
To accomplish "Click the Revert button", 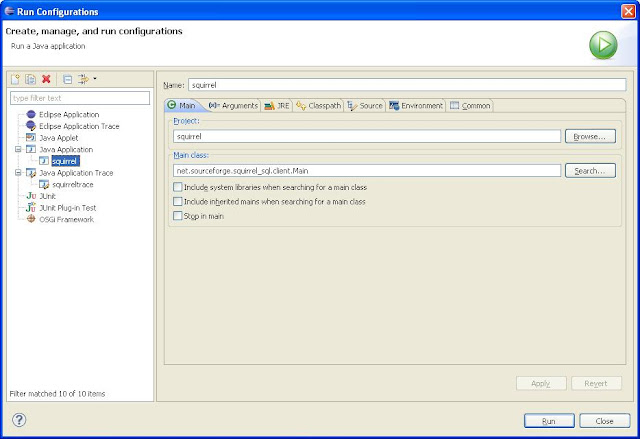I will point(596,383).
